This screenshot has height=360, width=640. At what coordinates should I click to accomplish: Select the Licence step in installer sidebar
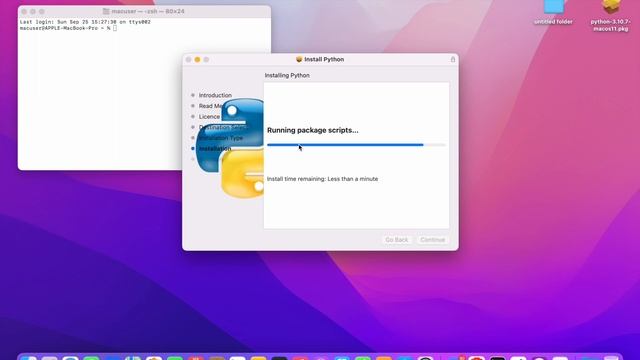click(209, 117)
